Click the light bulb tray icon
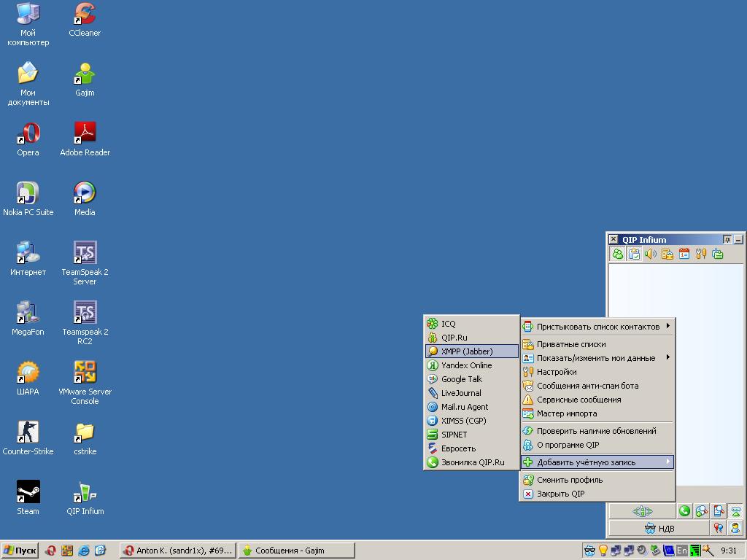Image resolution: width=747 pixels, height=560 pixels. click(603, 551)
